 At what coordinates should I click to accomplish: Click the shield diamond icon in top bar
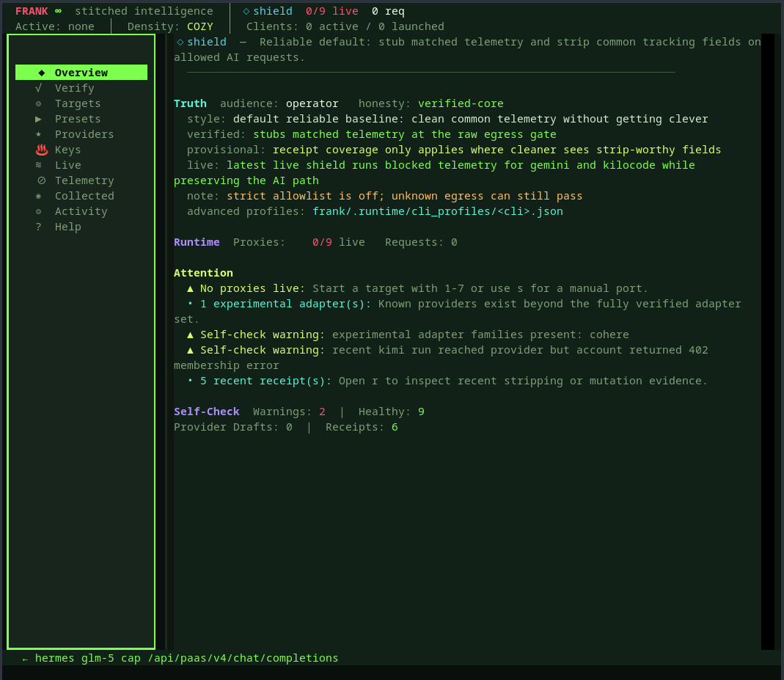(246, 11)
